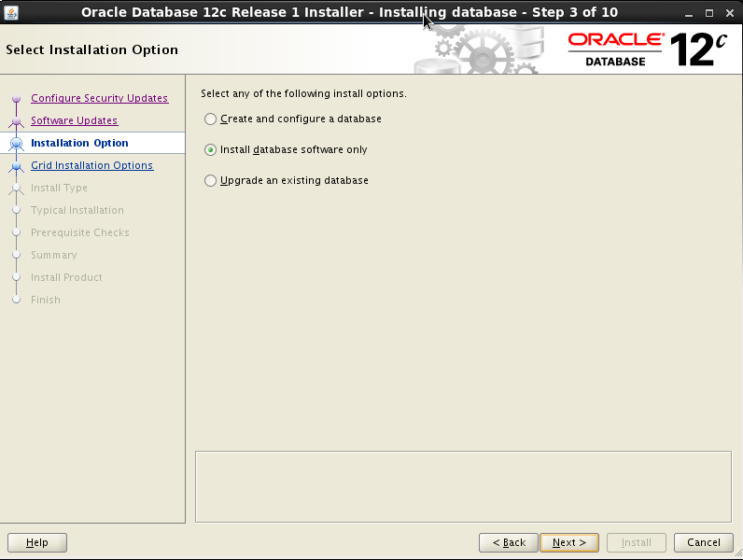Image resolution: width=743 pixels, height=560 pixels.
Task: Click the window resize grip corner
Action: click(738, 553)
